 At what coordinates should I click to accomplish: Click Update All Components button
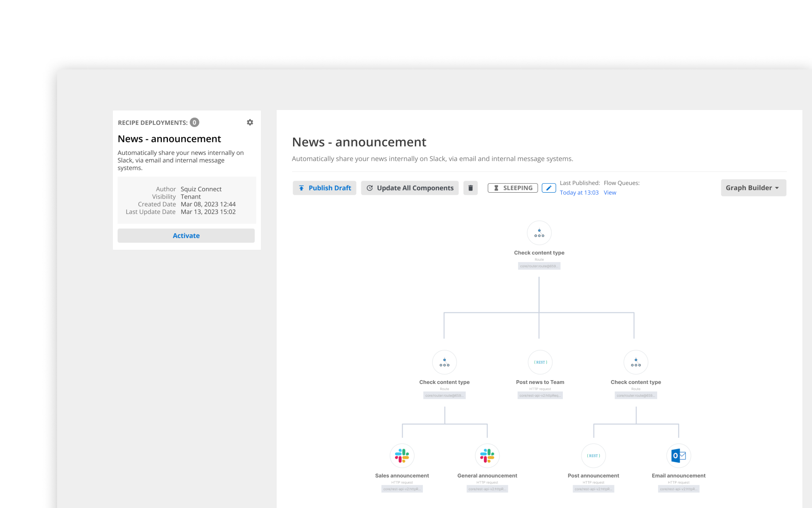(x=410, y=188)
